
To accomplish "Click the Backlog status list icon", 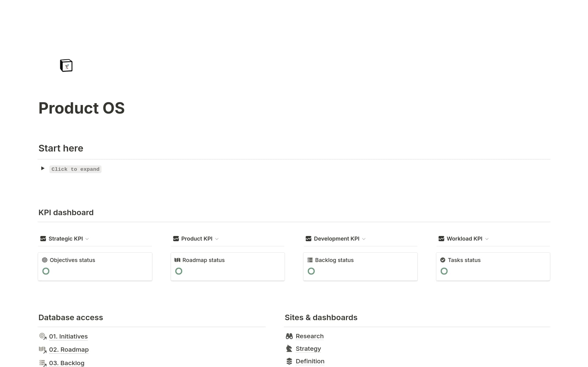I will [310, 260].
